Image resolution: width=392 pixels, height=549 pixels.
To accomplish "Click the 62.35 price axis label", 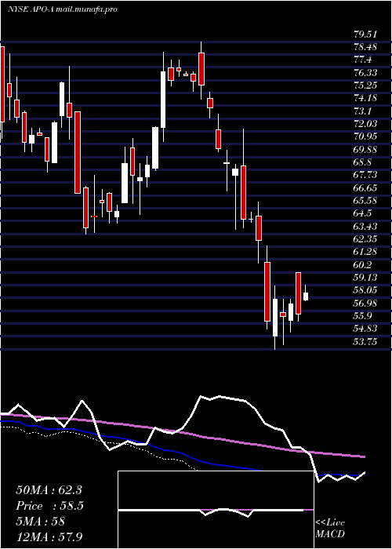I will point(365,239).
